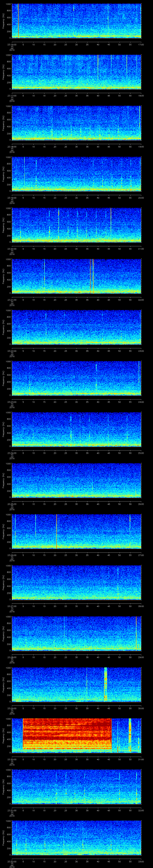Select the spectrogram panel starting at 23:19:00
The height and width of the screenshot is (868, 153).
[x=76, y=174]
